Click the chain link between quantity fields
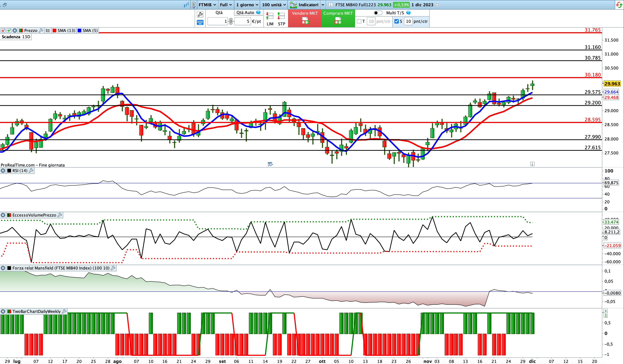This screenshot has height=364, width=624. [x=231, y=22]
